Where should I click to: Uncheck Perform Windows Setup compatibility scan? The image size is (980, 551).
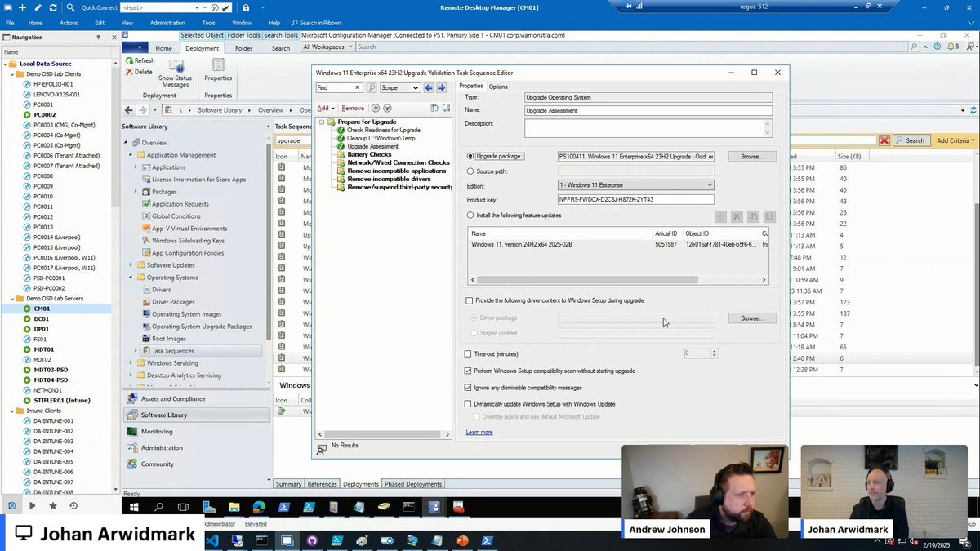469,371
